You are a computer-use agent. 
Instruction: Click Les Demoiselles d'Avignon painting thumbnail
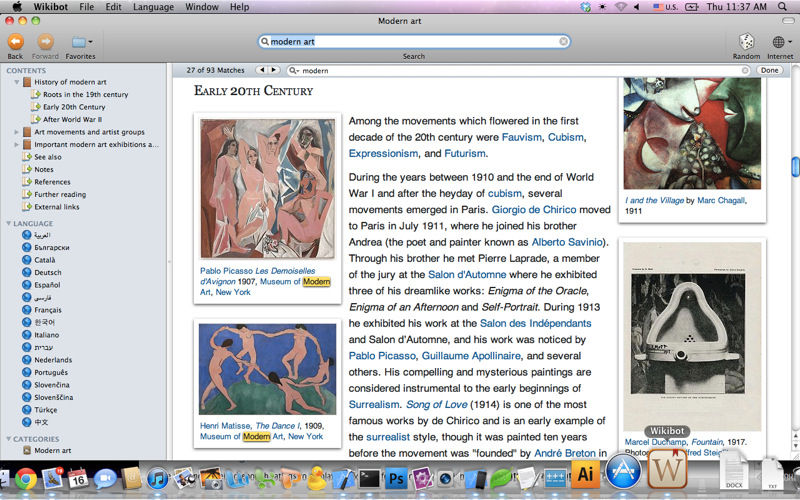coord(267,189)
